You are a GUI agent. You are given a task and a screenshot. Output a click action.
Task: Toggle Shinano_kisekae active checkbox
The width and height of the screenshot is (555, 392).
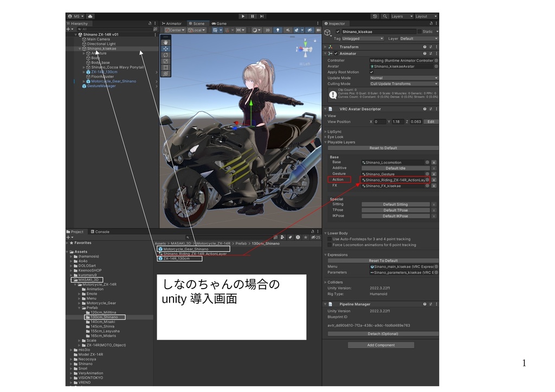pyautogui.click(x=338, y=32)
